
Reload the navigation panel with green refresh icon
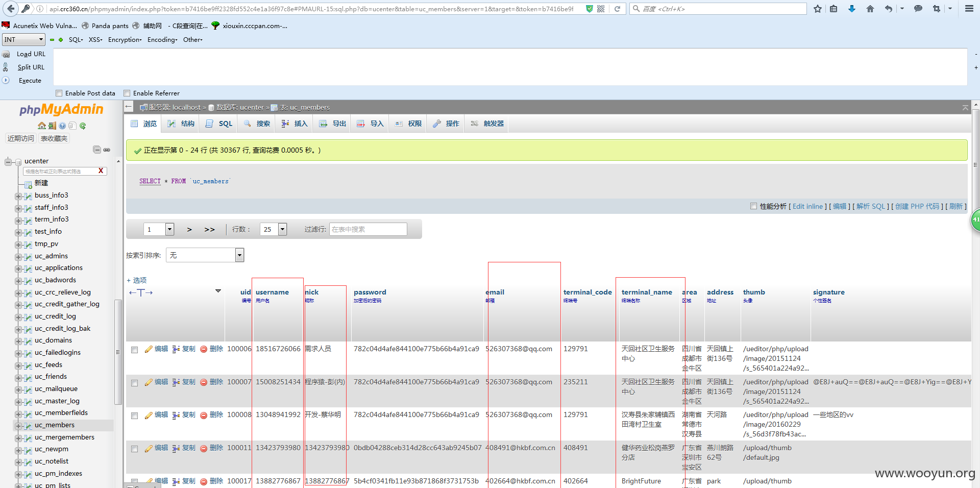pos(83,126)
